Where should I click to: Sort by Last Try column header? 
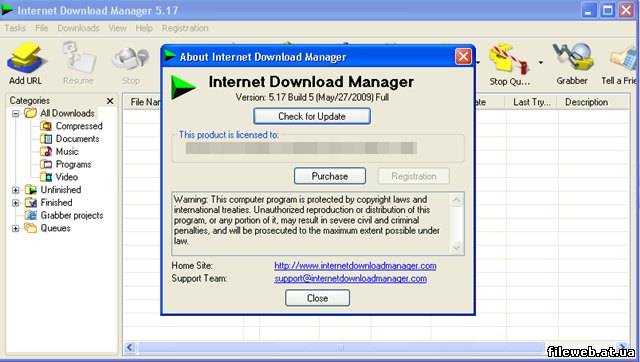tap(531, 102)
